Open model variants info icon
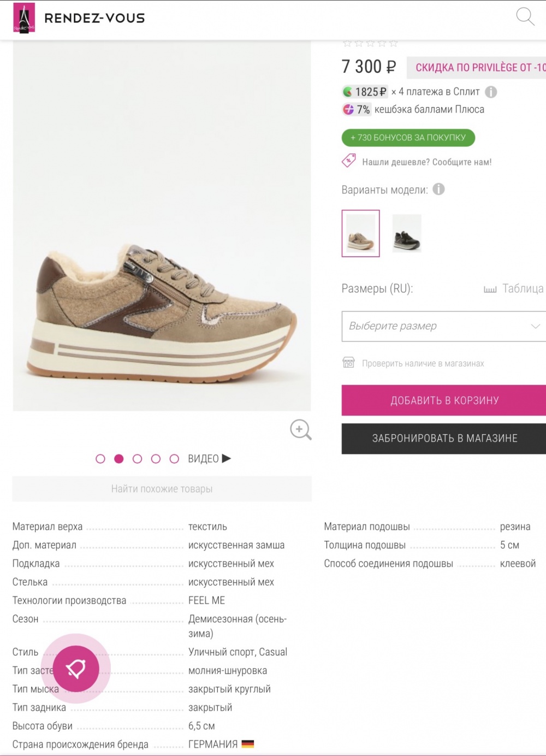Image resolution: width=546 pixels, height=756 pixels. coord(438,190)
